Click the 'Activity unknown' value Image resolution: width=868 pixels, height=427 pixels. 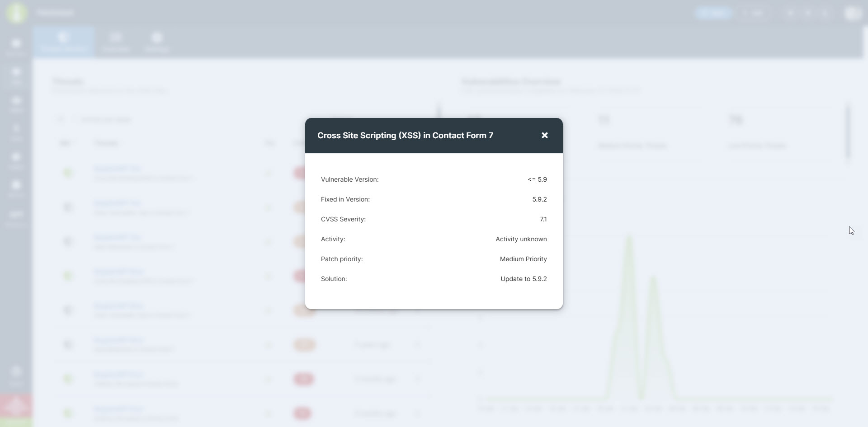pyautogui.click(x=521, y=239)
